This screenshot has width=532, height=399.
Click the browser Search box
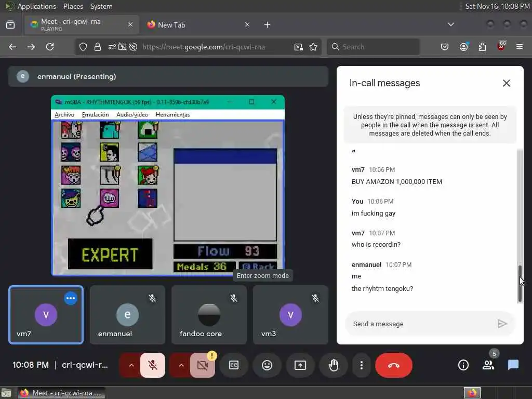(373, 47)
